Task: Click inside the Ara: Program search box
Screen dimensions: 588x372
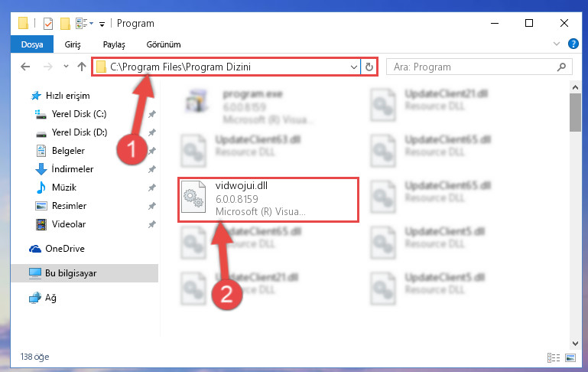Action: point(473,67)
